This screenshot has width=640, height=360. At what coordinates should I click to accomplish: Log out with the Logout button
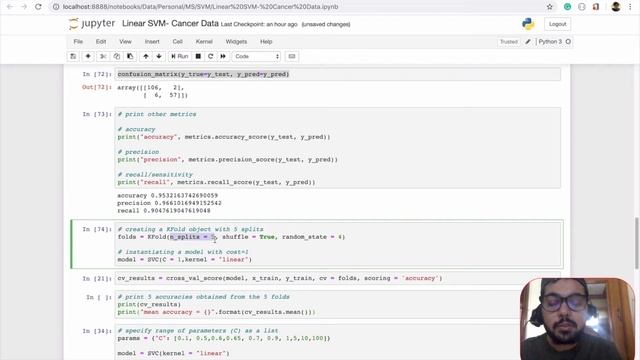[558, 24]
